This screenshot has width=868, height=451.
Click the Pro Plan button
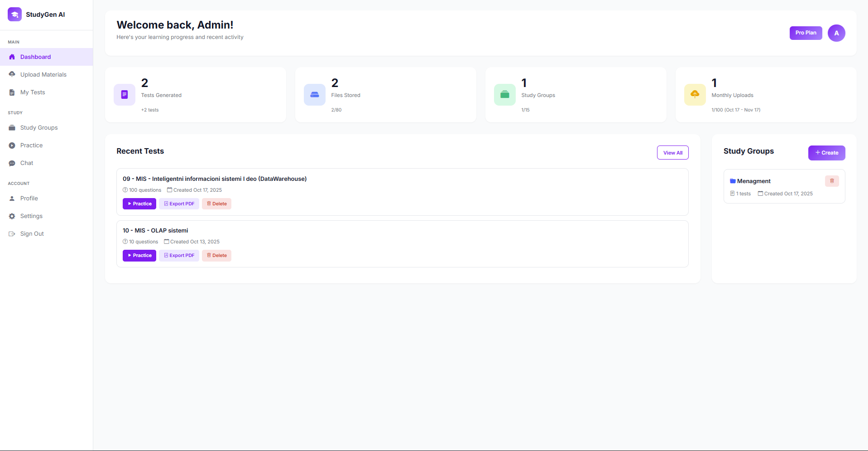[806, 33]
